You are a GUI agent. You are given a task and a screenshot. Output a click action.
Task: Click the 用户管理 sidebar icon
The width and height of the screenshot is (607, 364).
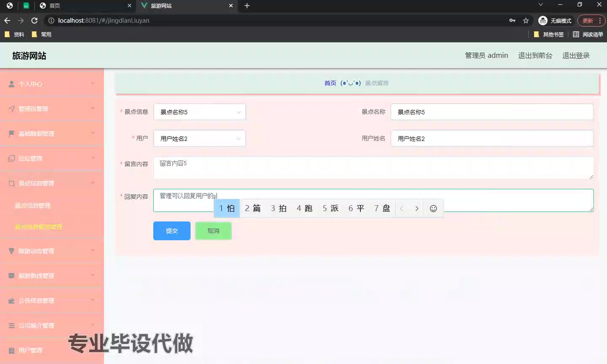(x=11, y=351)
